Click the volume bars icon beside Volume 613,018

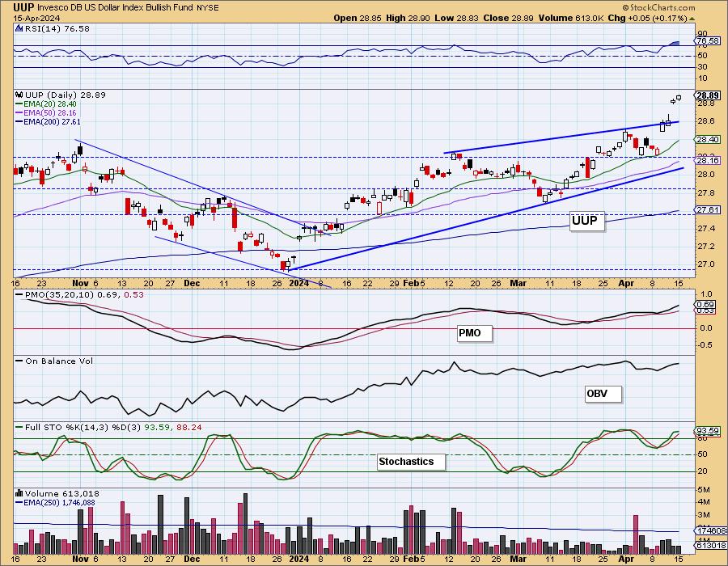pyautogui.click(x=19, y=493)
